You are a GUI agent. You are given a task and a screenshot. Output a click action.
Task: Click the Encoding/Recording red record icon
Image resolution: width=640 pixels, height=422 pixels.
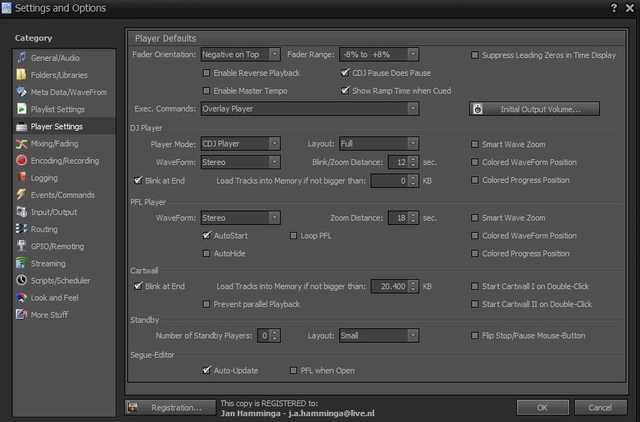coord(21,160)
